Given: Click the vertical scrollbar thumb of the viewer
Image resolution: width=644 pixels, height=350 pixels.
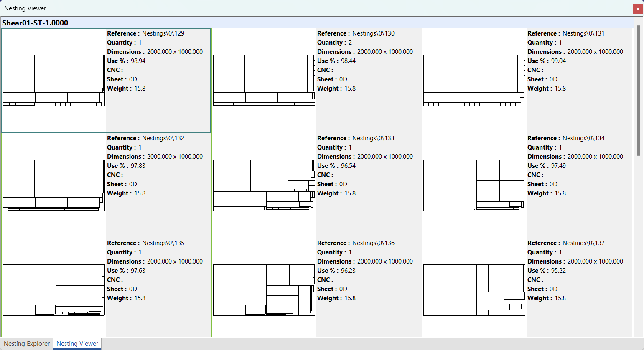Looking at the screenshot, I should 639,90.
